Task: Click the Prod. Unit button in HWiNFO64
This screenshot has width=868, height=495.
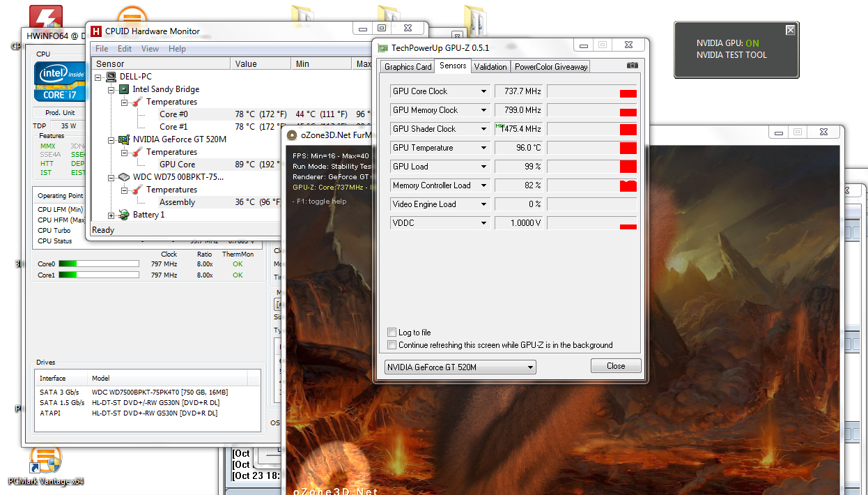Action: tap(60, 113)
